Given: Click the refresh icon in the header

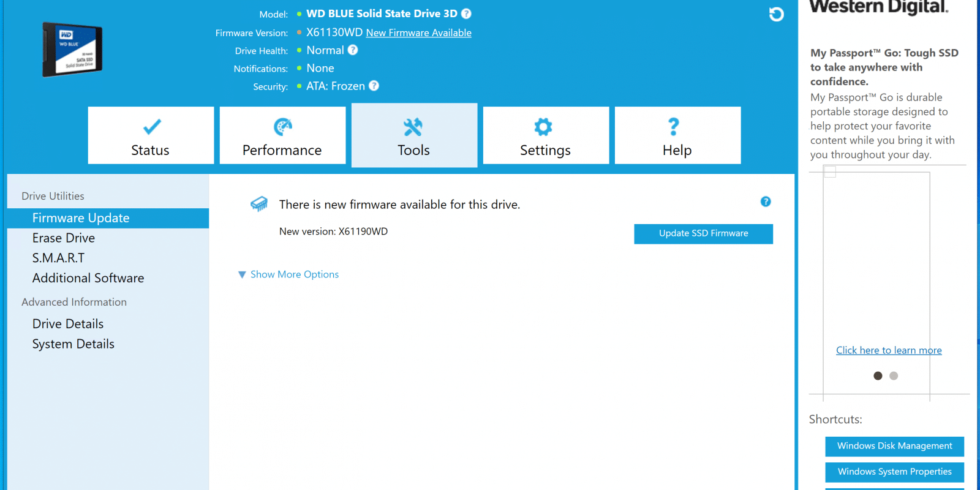Looking at the screenshot, I should tap(776, 14).
